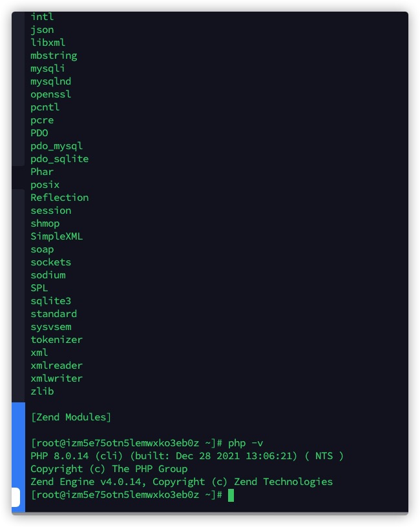Click the 'tokenizer' module entry
The image size is (420, 527).
pos(56,340)
